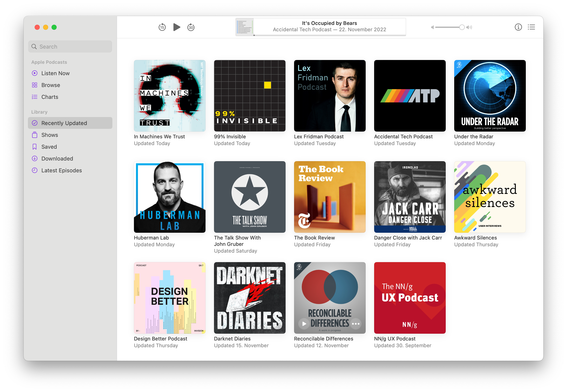The height and width of the screenshot is (392, 567).
Task: Open Listen Now in sidebar
Action: [70, 73]
